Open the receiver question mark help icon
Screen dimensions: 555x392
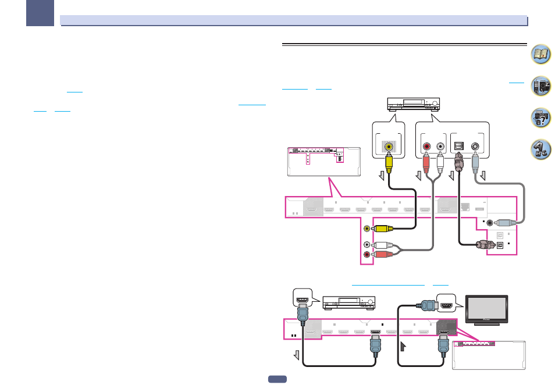click(x=540, y=118)
